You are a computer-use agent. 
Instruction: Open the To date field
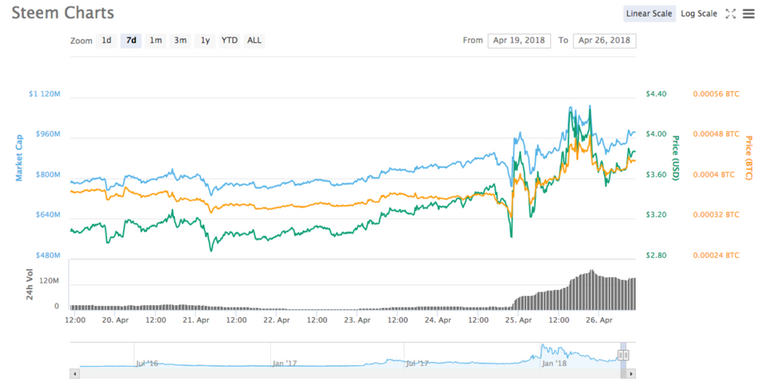click(x=604, y=41)
